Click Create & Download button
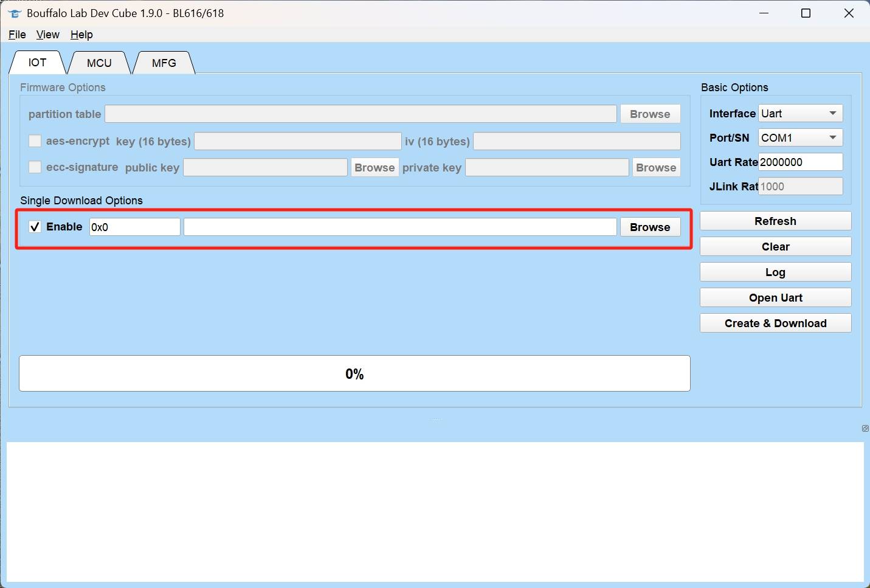The height and width of the screenshot is (588, 870). (x=775, y=323)
